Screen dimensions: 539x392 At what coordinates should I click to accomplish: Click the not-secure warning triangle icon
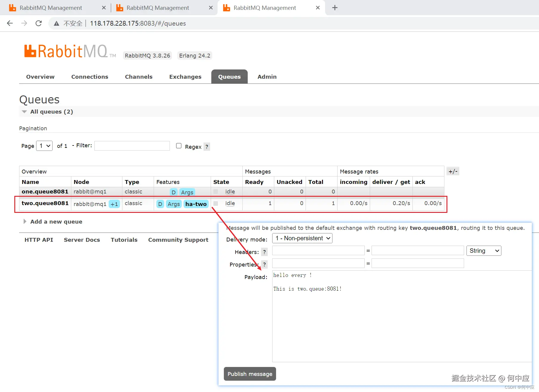pos(56,23)
